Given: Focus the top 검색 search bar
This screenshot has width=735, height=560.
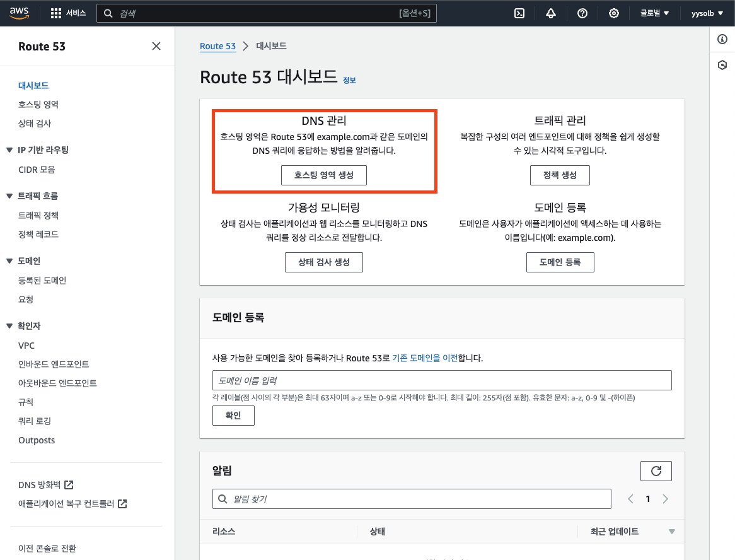Looking at the screenshot, I should (266, 13).
